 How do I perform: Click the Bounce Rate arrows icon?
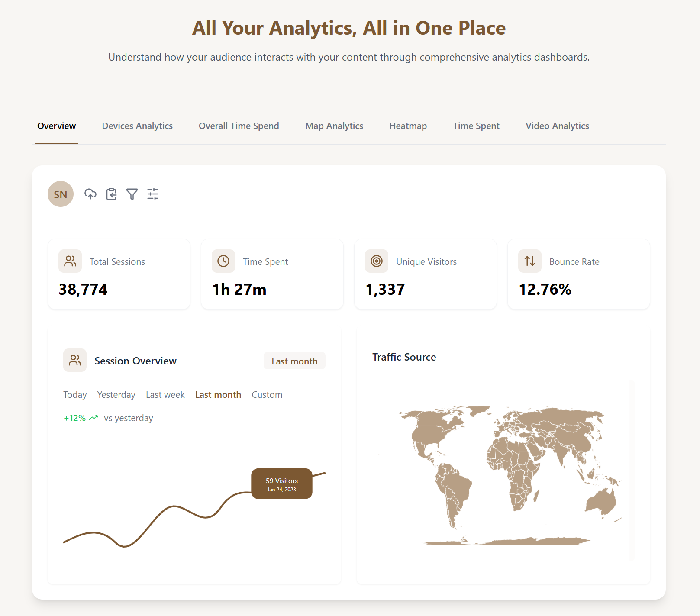click(530, 261)
